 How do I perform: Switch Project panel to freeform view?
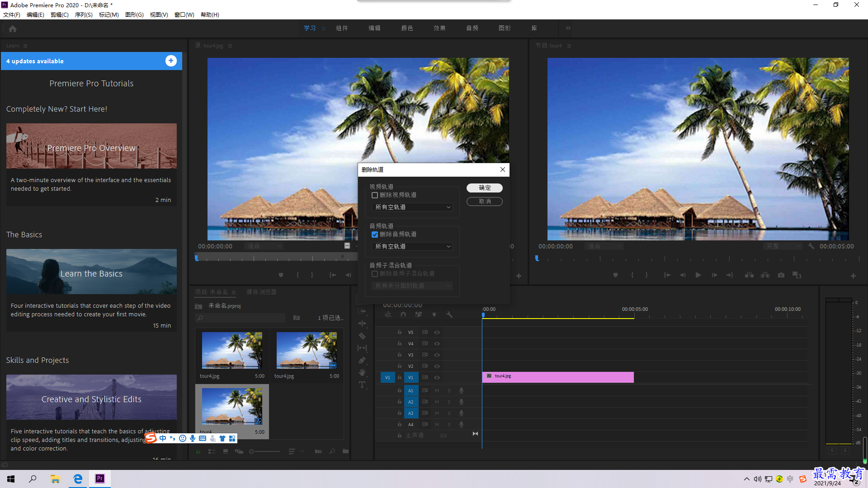pos(239,451)
